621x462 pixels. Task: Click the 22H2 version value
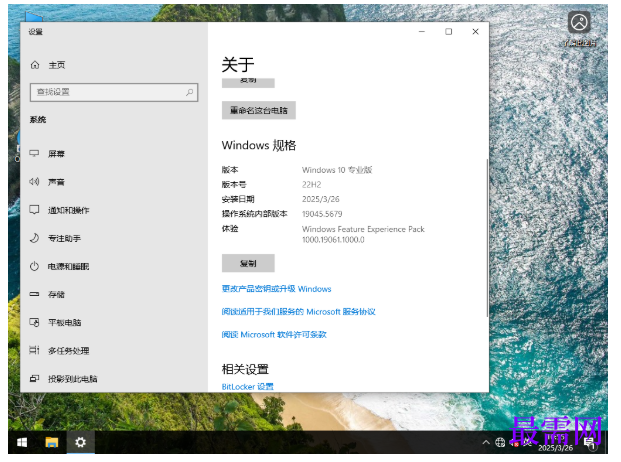[312, 185]
